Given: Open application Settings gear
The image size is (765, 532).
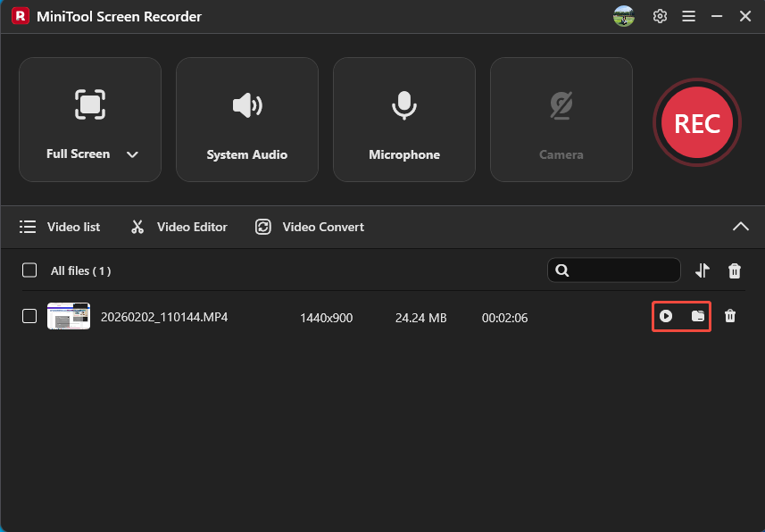Looking at the screenshot, I should (x=660, y=15).
